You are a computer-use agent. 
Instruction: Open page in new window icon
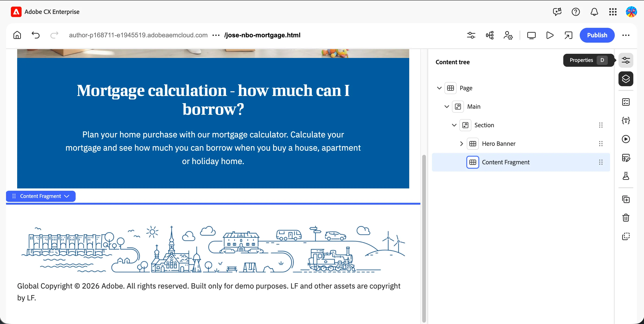(568, 35)
